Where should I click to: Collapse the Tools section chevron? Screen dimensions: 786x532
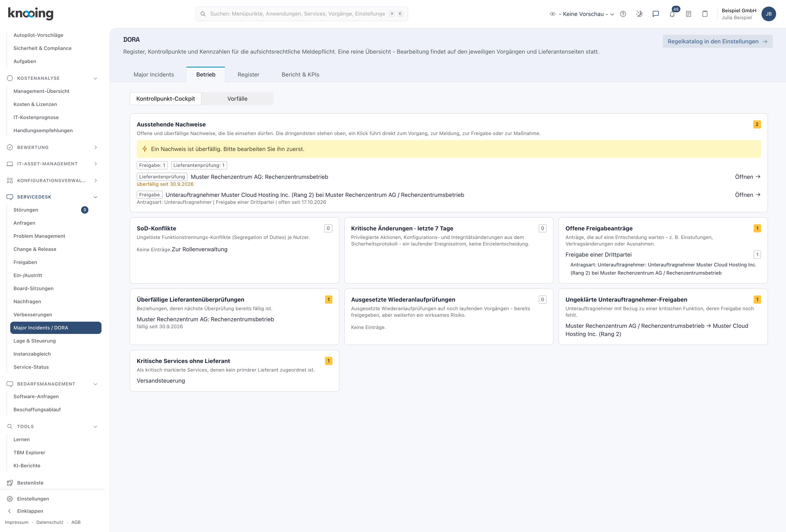pyautogui.click(x=95, y=427)
